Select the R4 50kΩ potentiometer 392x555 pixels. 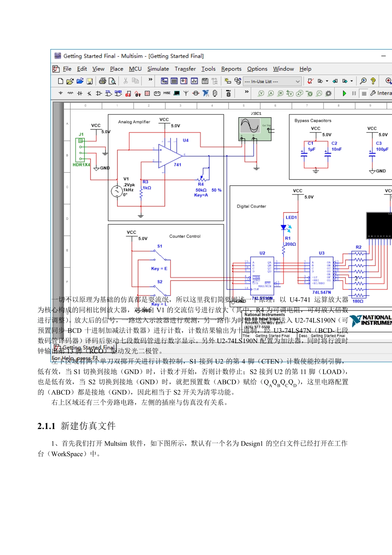point(201,180)
